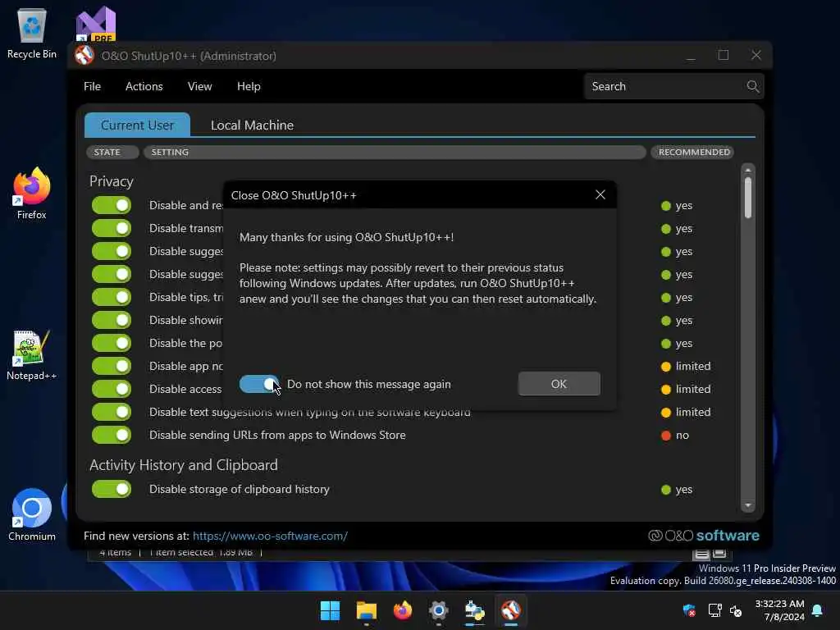Screen dimensions: 840x630
Task: Click the O&O ShutUp10++ taskbar icon
Action: tap(510, 610)
